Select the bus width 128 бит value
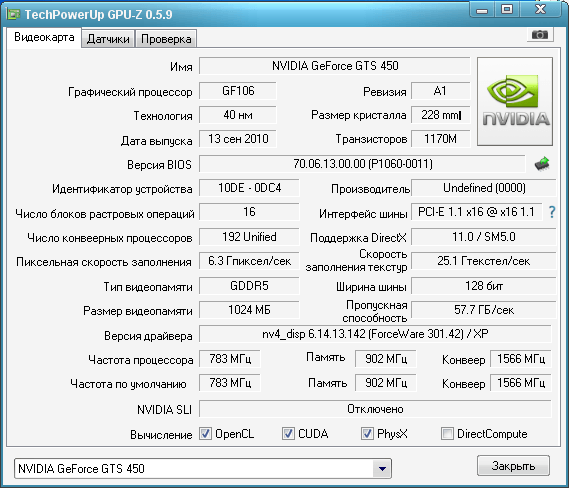569x488 pixels. click(484, 286)
